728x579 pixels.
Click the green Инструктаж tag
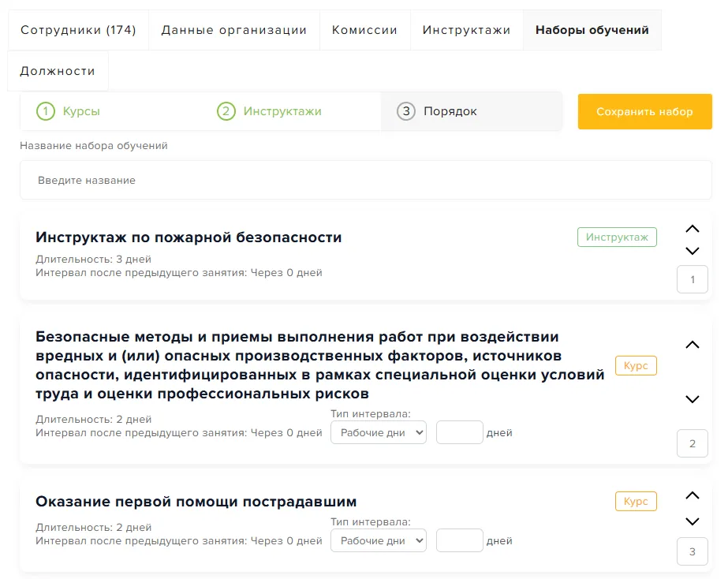617,237
